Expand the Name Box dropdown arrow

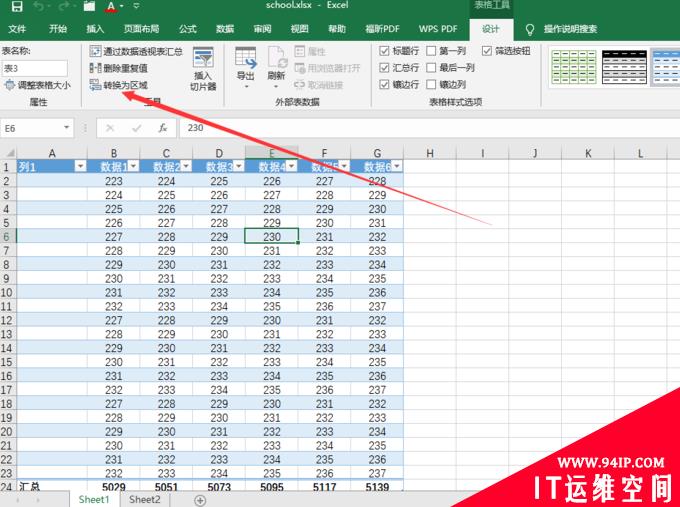[x=66, y=128]
